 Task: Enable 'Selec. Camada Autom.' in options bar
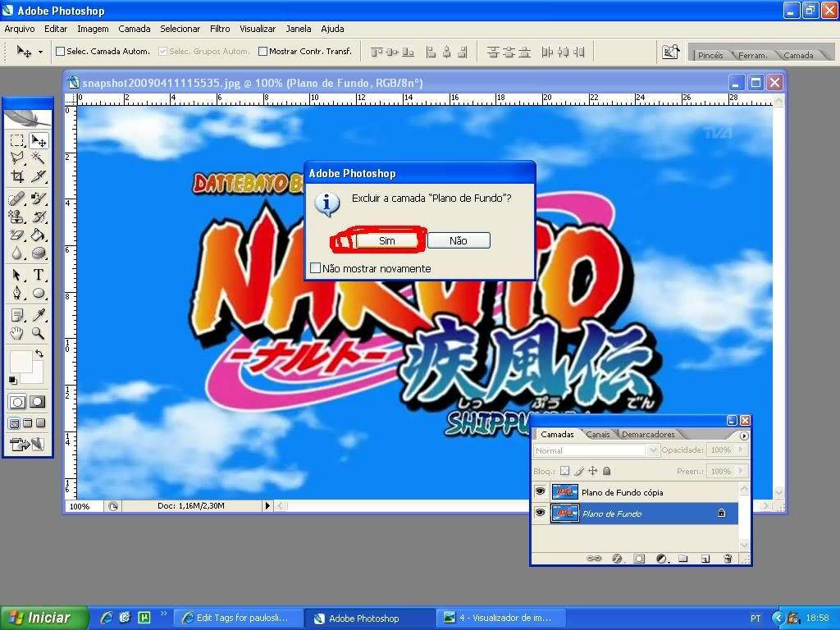coord(60,50)
